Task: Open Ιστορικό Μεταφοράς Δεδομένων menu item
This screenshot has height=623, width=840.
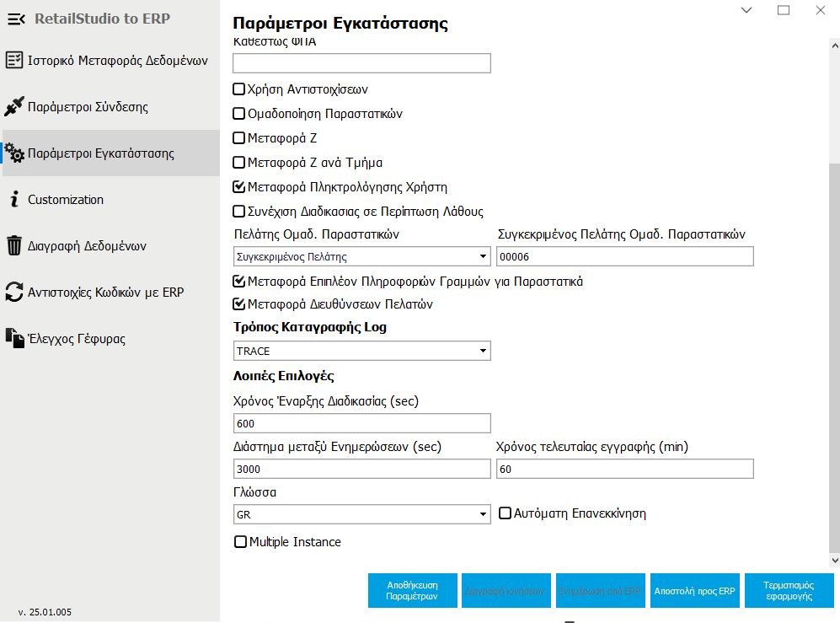Action: [117, 61]
